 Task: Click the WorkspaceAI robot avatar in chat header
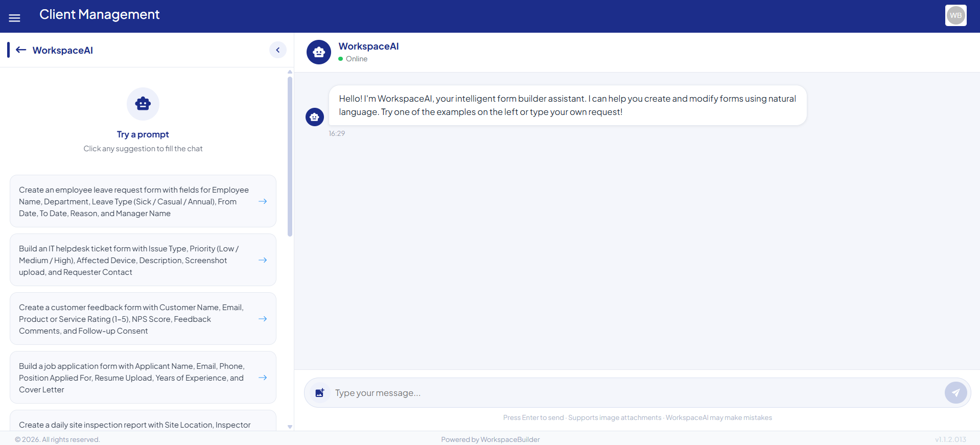click(319, 52)
